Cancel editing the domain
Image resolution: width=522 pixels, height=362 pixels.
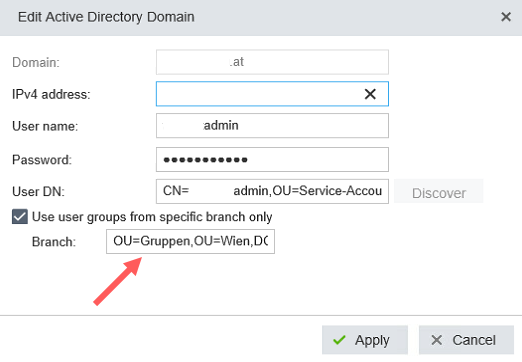tap(466, 340)
